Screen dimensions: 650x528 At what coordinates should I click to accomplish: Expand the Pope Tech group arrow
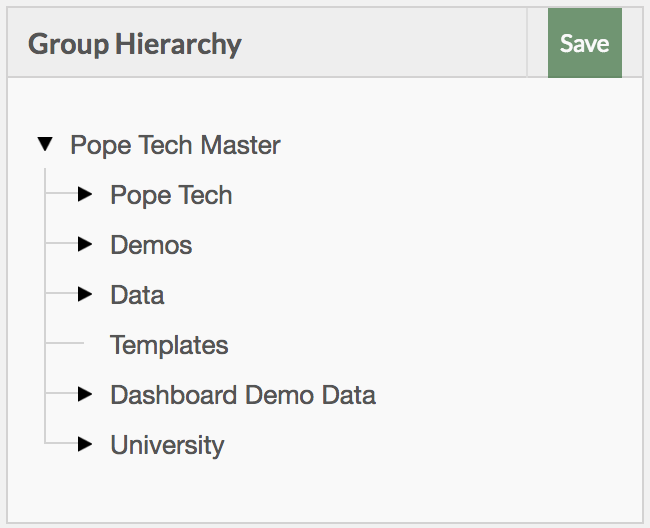85,194
